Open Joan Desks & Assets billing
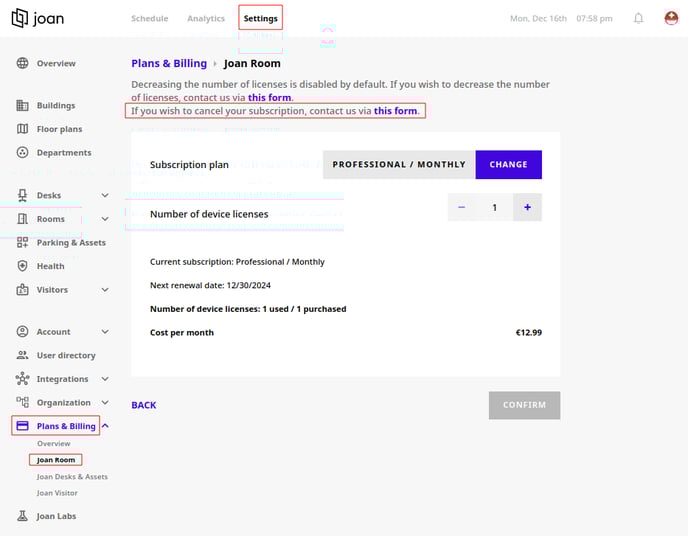This screenshot has height=536, width=688. click(72, 477)
